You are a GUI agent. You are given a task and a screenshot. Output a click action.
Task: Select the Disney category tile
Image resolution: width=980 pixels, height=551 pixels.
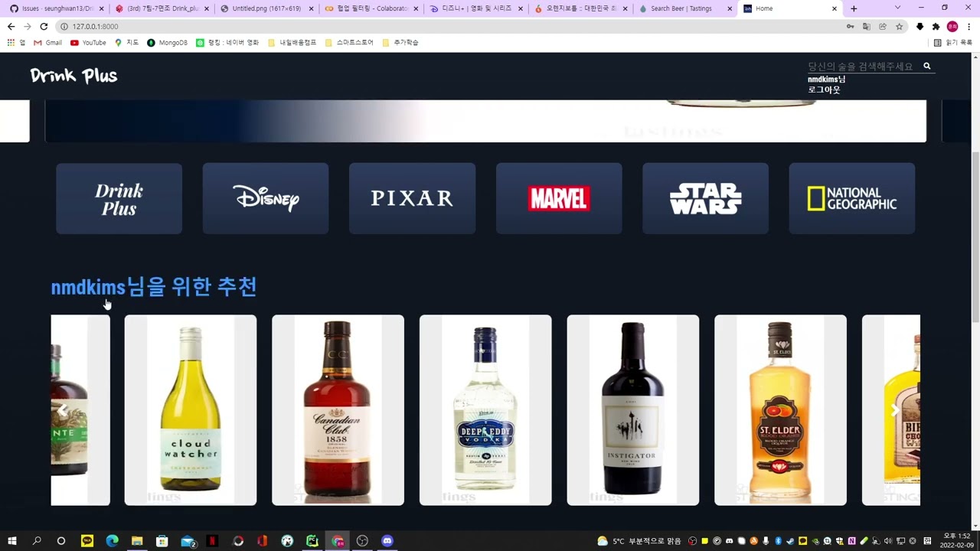[x=266, y=198]
